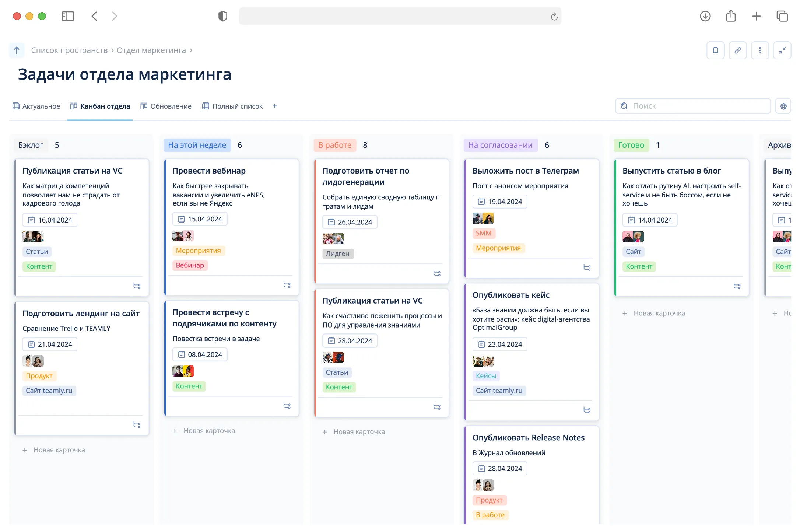The width and height of the screenshot is (800, 532).
Task: Show the browser tab overview
Action: (x=782, y=16)
